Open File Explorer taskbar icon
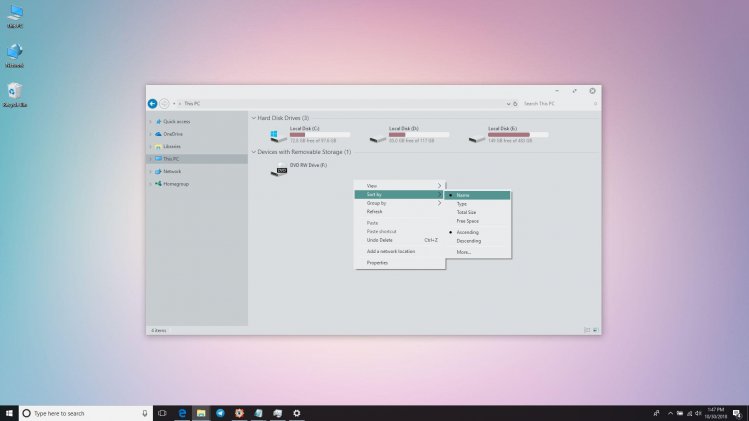 tap(201, 413)
